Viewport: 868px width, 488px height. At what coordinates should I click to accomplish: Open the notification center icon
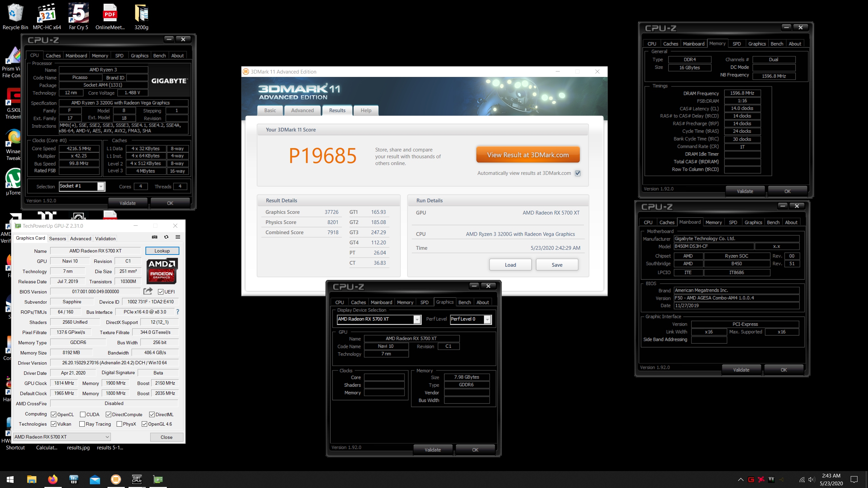coord(854,480)
